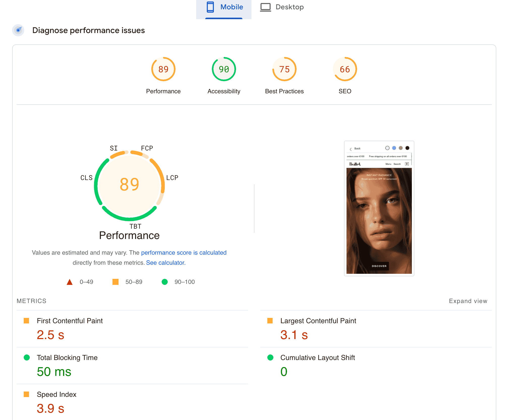Expand the performance metrics view
The width and height of the screenshot is (517, 420).
click(468, 301)
